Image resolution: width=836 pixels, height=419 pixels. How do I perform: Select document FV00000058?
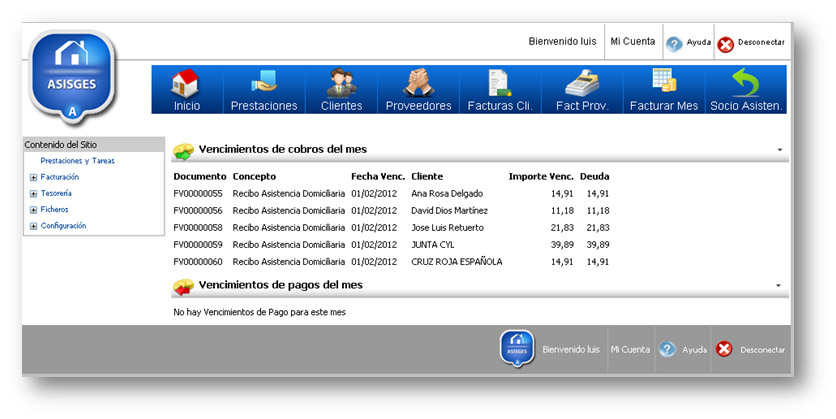(198, 228)
